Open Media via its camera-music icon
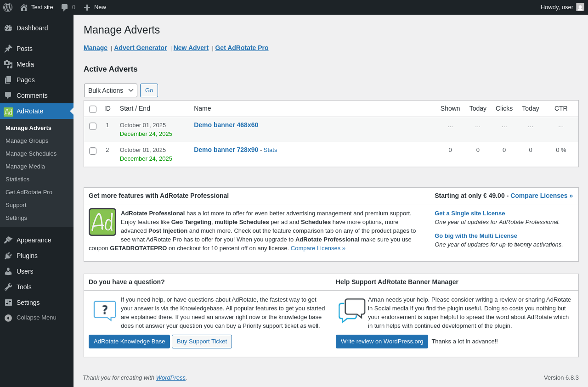The image size is (588, 387). click(8, 64)
